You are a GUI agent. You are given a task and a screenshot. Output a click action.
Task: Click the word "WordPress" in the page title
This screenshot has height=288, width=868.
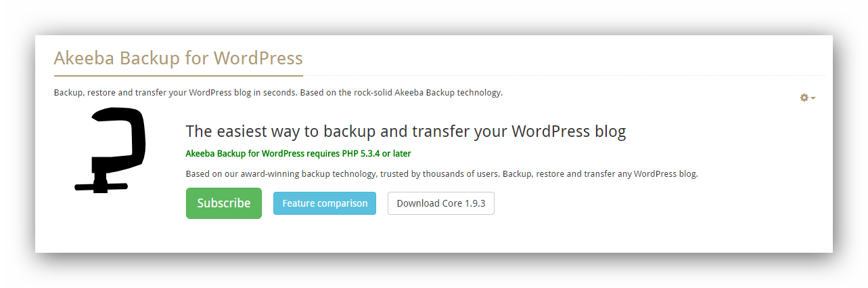click(x=258, y=58)
